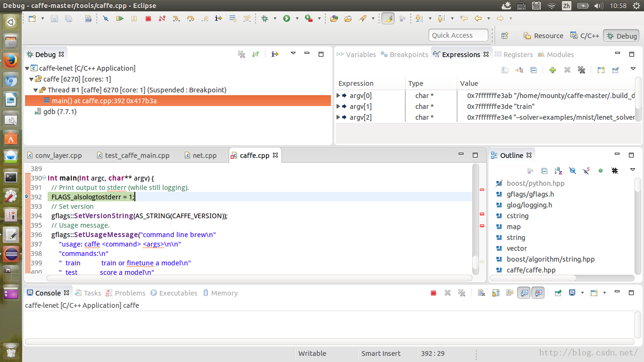
Task: Open the External Tools dropdown arrow
Action: pyautogui.click(x=319, y=18)
